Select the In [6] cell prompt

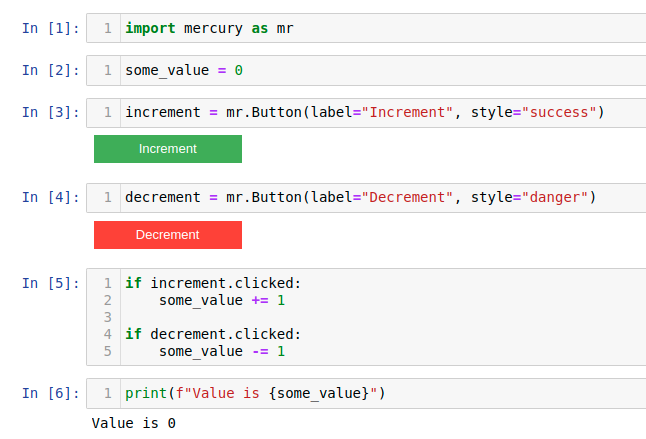51,393
